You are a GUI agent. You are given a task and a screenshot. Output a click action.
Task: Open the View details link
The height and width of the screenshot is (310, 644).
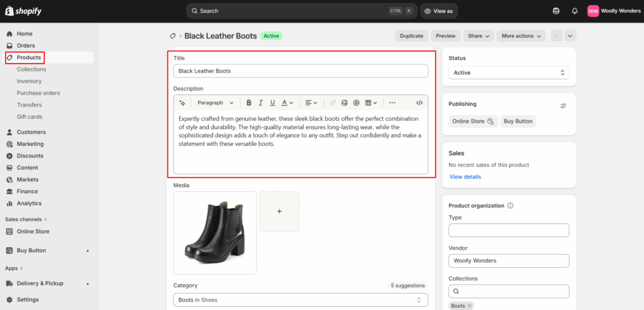pos(465,177)
